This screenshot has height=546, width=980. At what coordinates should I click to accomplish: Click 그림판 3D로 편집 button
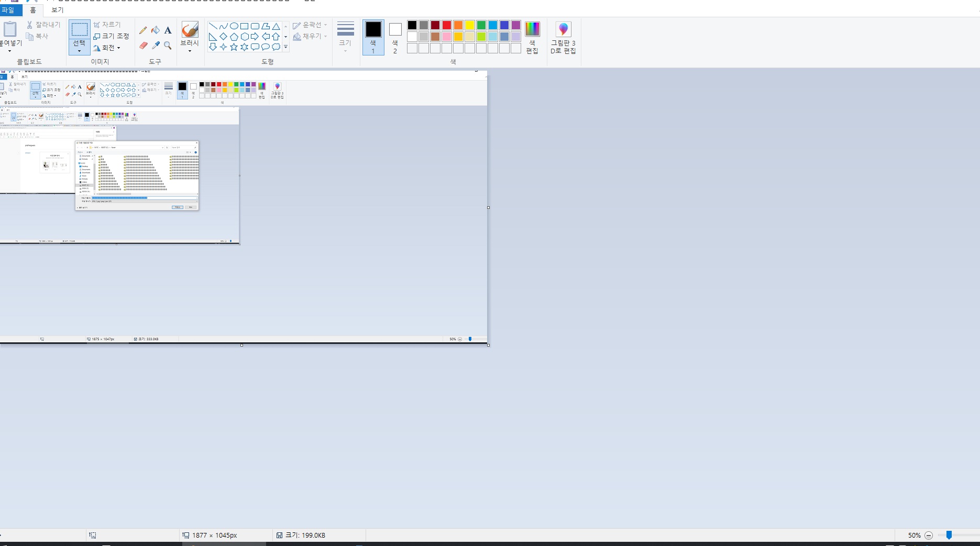[563, 38]
